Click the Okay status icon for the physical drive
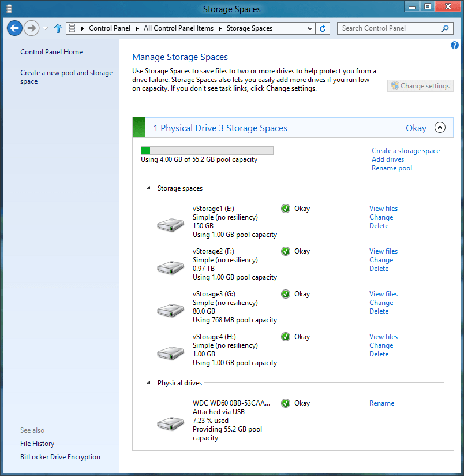 tap(285, 403)
